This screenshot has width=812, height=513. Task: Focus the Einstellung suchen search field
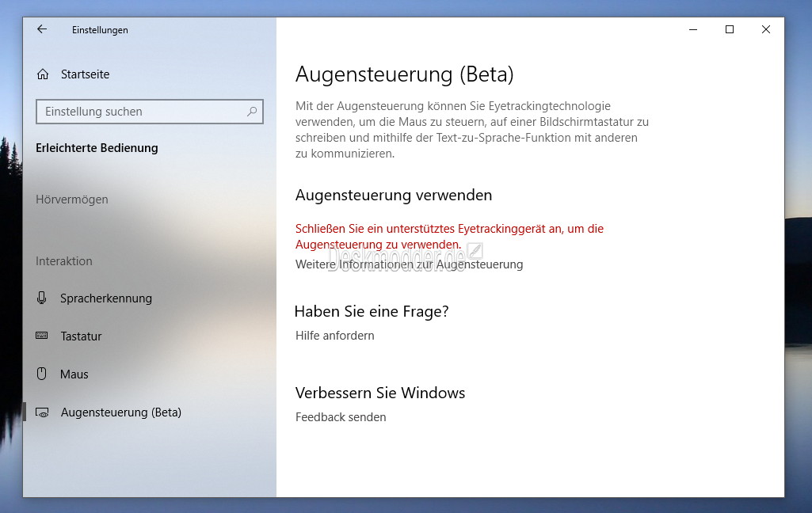pos(150,112)
